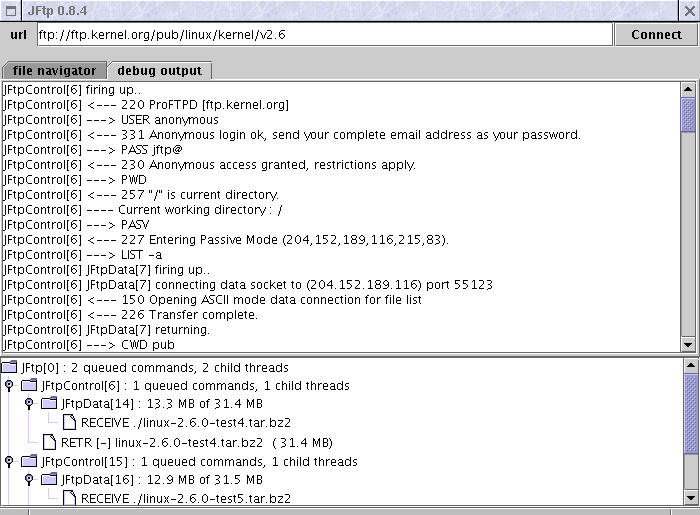Switch to the debug output tab

(159, 71)
